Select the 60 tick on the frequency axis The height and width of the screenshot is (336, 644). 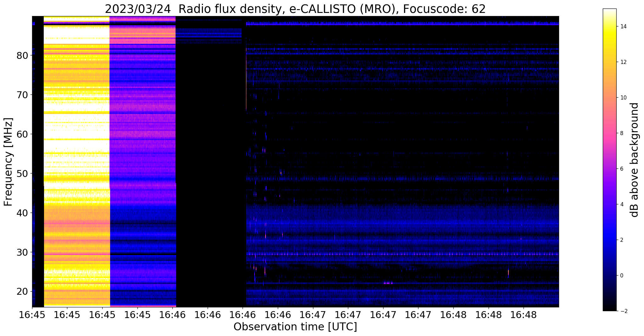[x=23, y=134]
